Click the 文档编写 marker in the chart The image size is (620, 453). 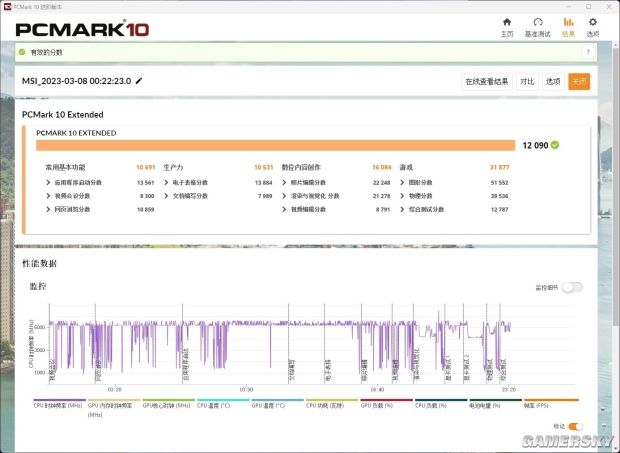(x=292, y=370)
